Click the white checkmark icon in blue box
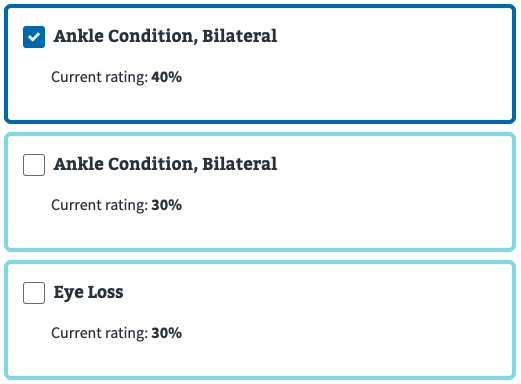Viewport: 521px width, 384px height. [34, 37]
